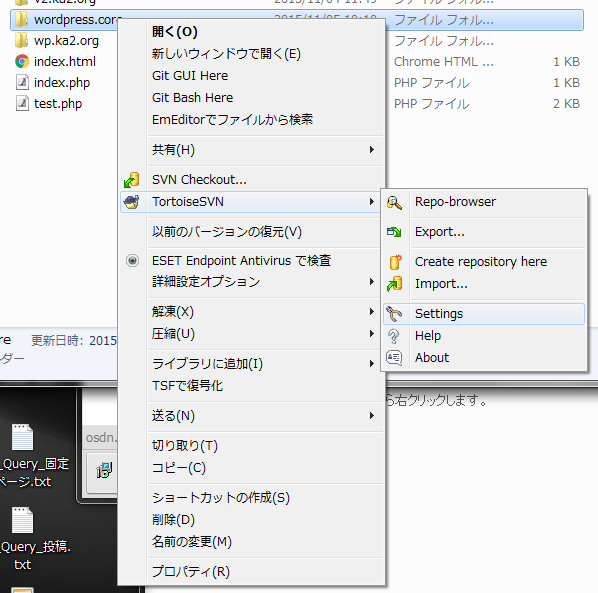Click the toolbar icon below osdn text
This screenshot has height=593, width=598.
(104, 471)
